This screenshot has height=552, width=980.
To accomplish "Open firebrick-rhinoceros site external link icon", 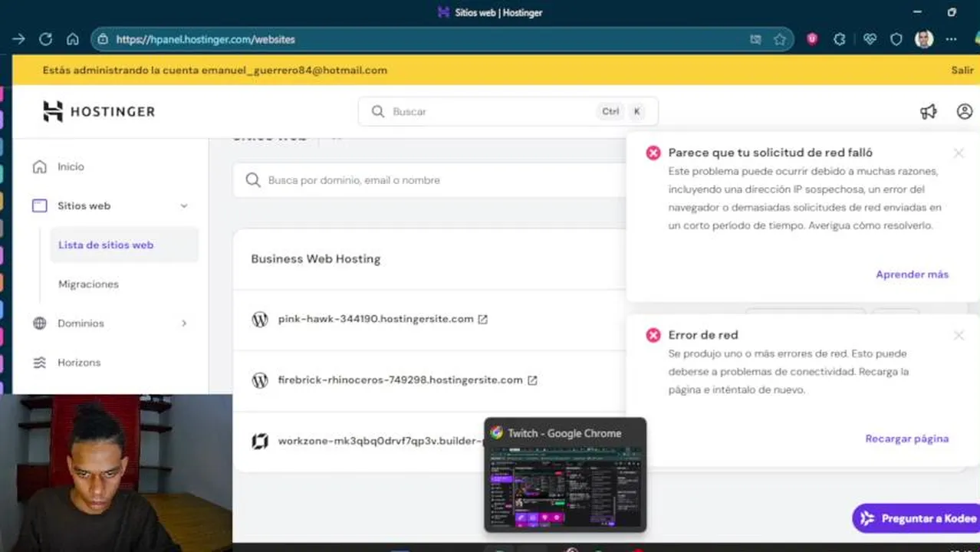I will (532, 380).
